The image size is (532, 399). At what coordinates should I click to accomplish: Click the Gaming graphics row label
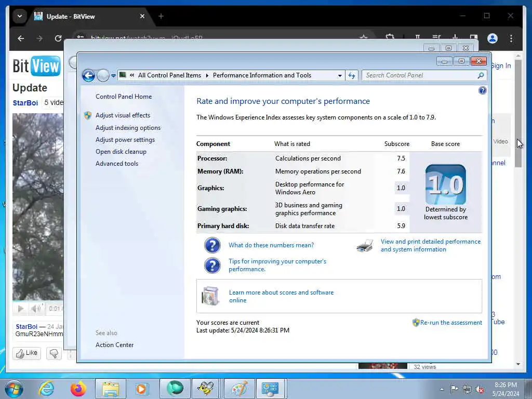pyautogui.click(x=222, y=209)
